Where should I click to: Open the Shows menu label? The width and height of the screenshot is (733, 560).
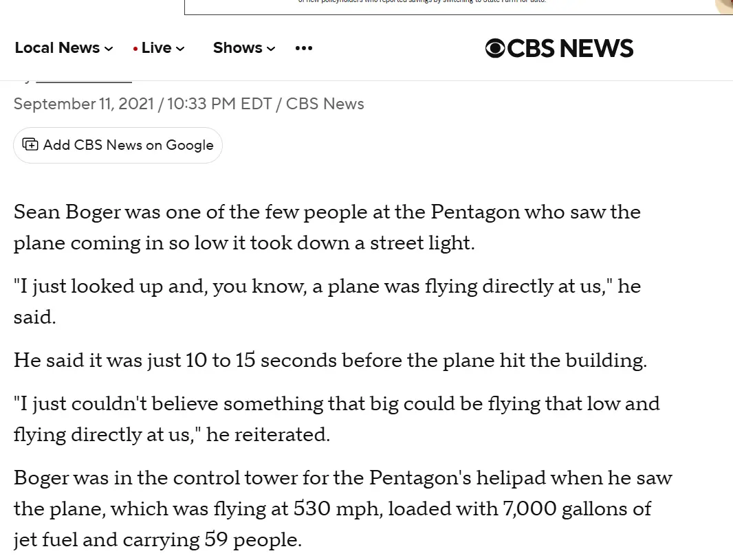click(x=237, y=48)
